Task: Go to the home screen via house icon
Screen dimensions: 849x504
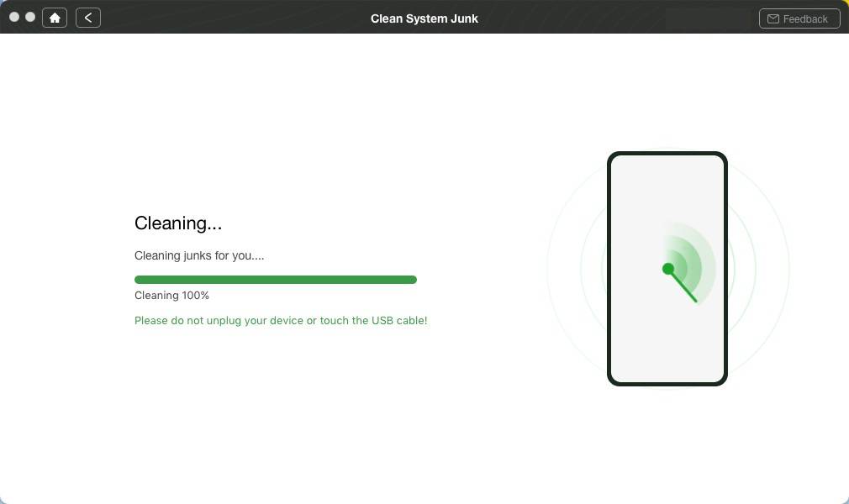Action: 55,18
